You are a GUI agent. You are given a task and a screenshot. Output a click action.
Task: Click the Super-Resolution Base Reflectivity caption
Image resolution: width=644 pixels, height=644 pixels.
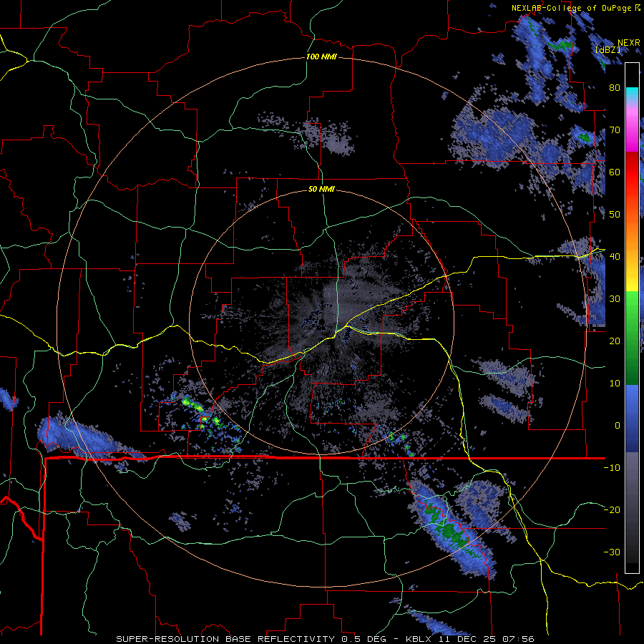click(325, 639)
